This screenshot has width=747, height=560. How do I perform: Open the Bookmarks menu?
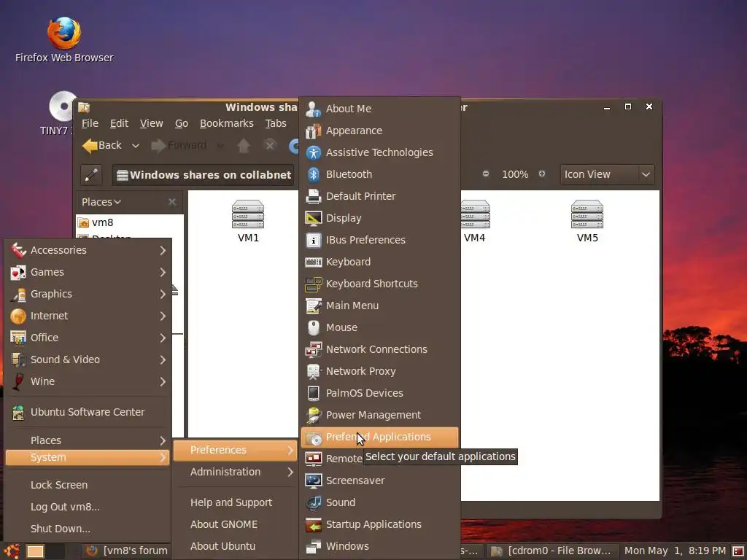pyautogui.click(x=227, y=124)
